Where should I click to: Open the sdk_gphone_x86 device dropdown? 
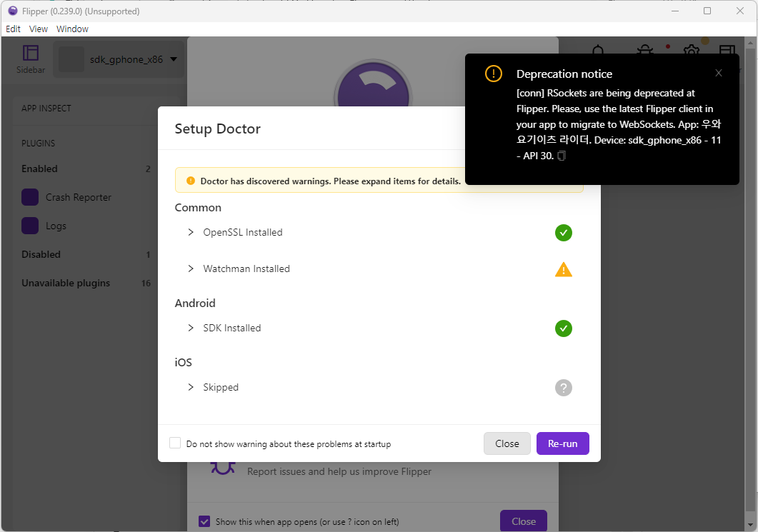(119, 59)
